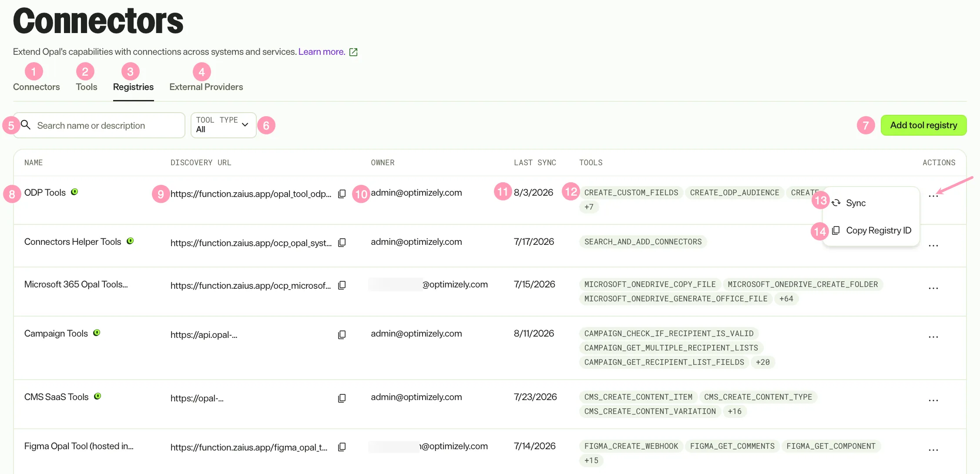980x474 pixels.
Task: Click the FIGMA_CREATE_WEBHOOK chip
Action: coord(631,446)
